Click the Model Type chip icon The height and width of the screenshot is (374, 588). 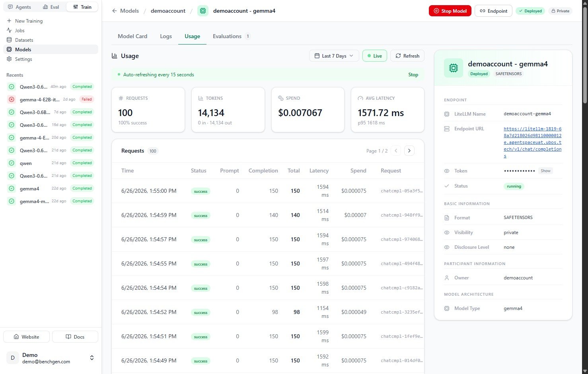(x=447, y=308)
